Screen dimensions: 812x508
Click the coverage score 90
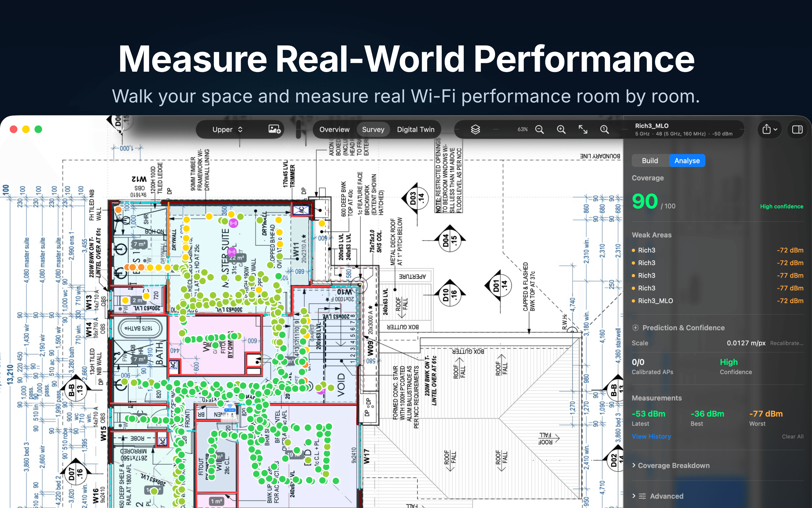(645, 201)
